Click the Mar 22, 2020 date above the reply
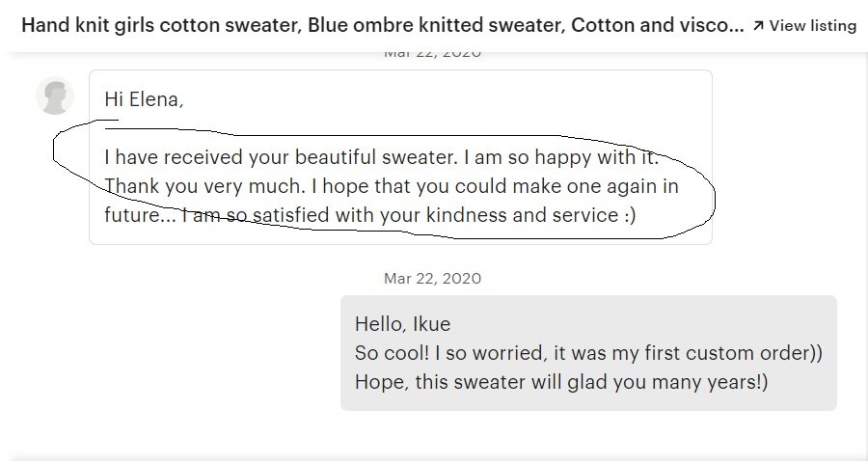Image resolution: width=868 pixels, height=464 pixels. [x=432, y=279]
